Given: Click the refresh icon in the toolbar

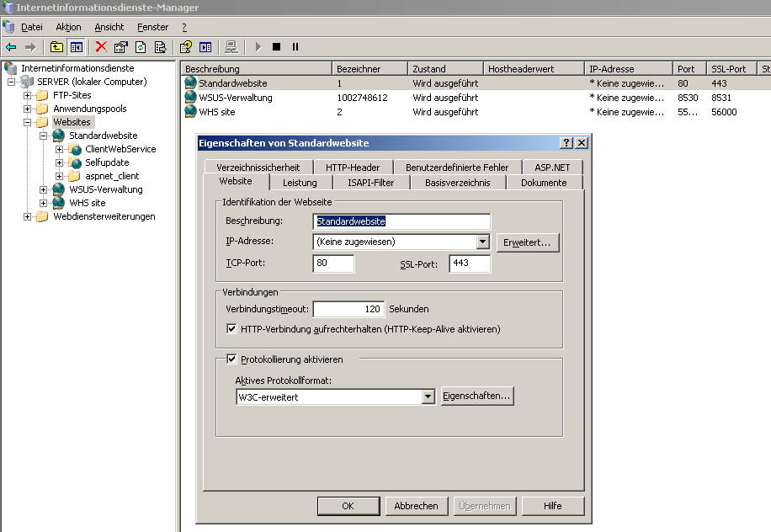Looking at the screenshot, I should [141, 47].
